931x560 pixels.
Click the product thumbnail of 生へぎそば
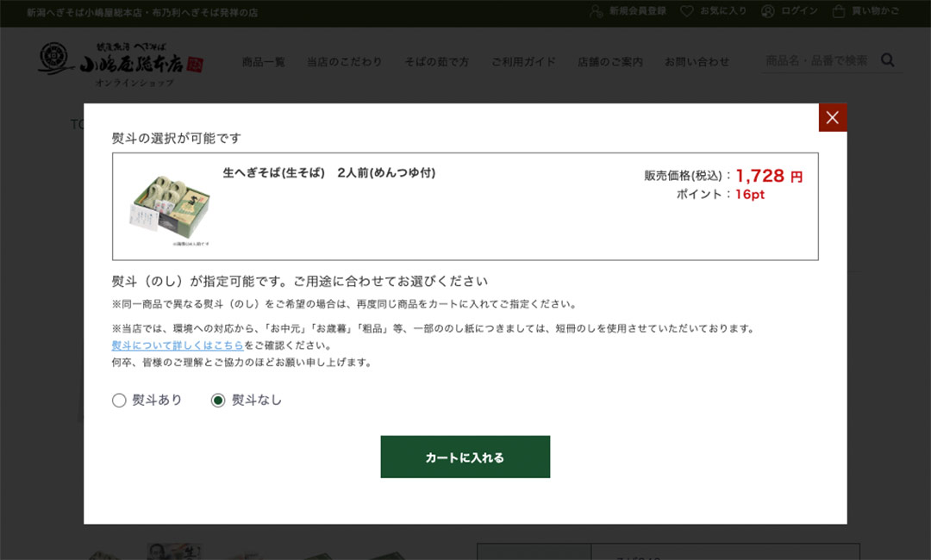coord(171,209)
